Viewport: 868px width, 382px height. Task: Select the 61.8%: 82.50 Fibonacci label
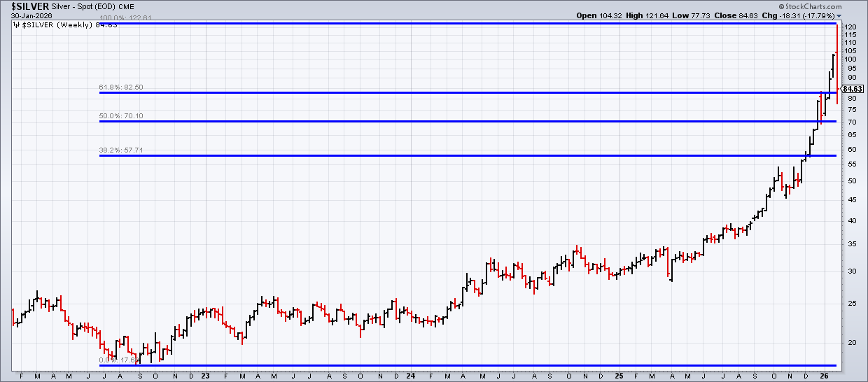[x=121, y=87]
